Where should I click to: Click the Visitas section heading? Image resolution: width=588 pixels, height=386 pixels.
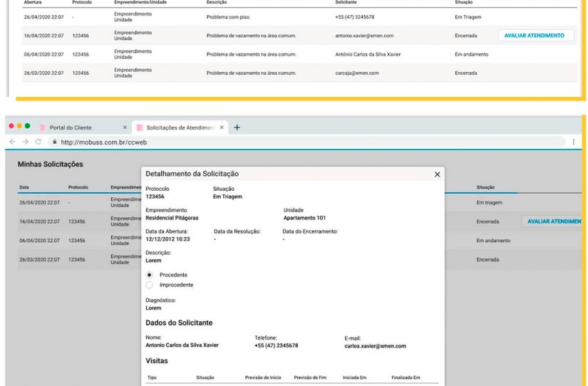157,361
